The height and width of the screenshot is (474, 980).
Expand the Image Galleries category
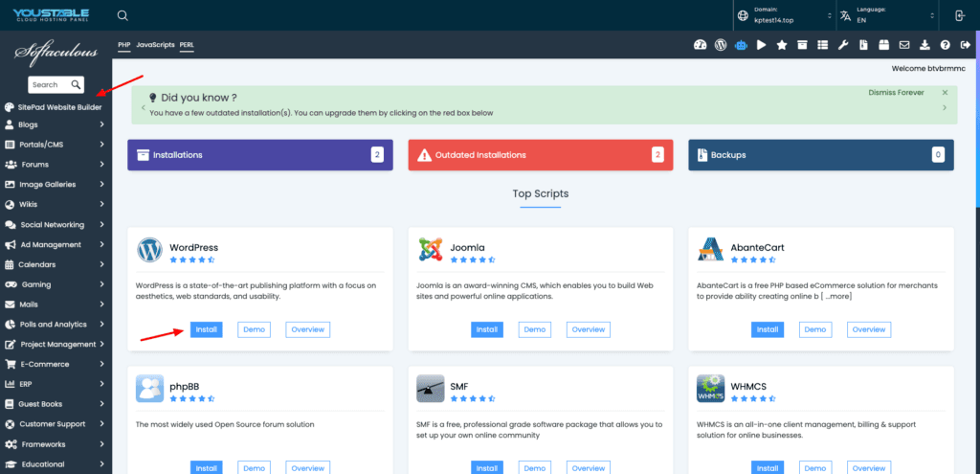(x=56, y=185)
